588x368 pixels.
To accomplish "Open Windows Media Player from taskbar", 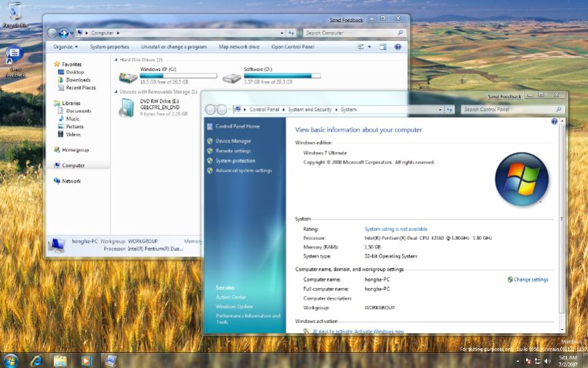I will point(86,361).
